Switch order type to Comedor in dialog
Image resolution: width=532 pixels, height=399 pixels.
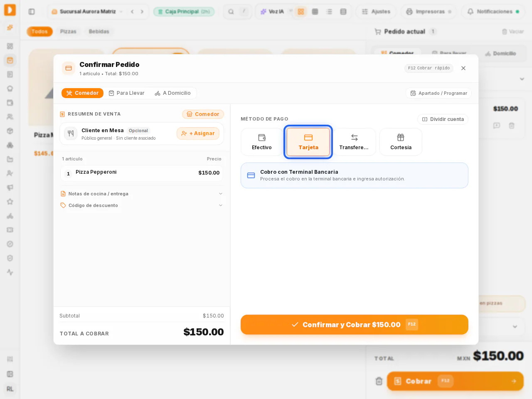click(x=82, y=93)
